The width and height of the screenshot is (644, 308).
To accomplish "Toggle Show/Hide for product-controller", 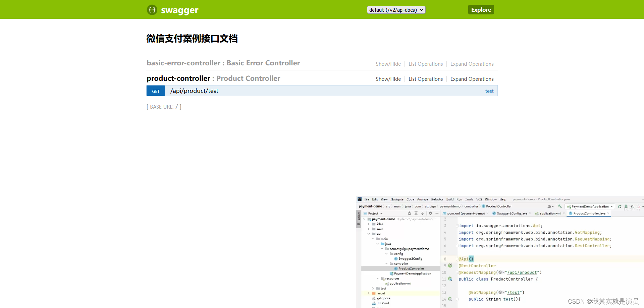I will (x=388, y=79).
